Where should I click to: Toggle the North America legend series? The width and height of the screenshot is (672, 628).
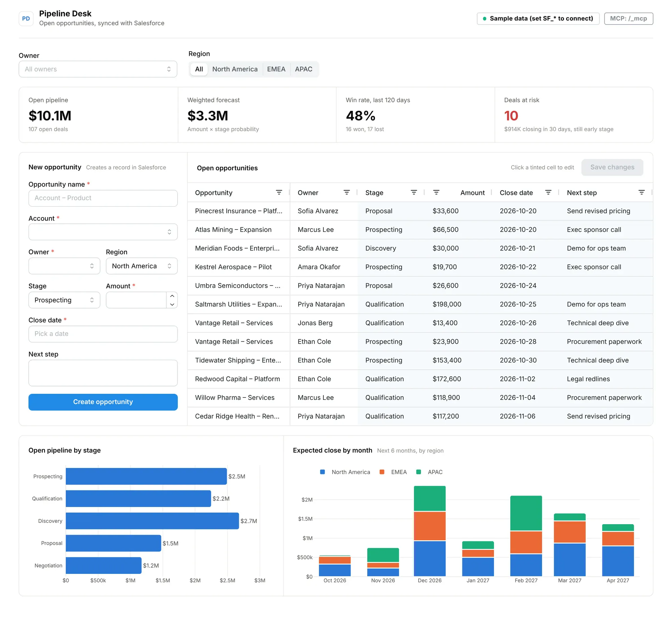345,472
